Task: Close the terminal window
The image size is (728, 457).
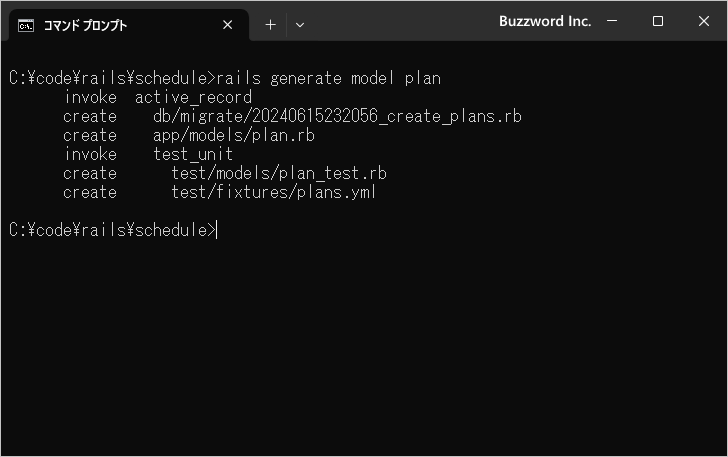Action: pos(703,21)
